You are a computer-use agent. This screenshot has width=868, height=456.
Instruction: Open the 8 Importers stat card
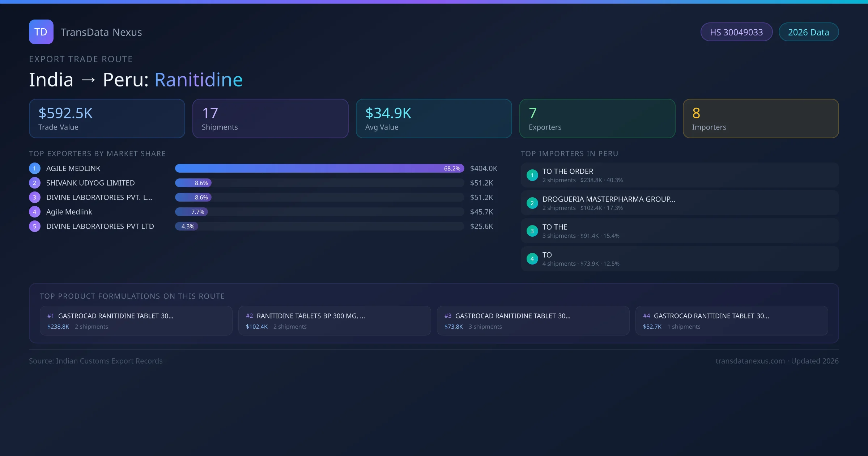(x=761, y=118)
